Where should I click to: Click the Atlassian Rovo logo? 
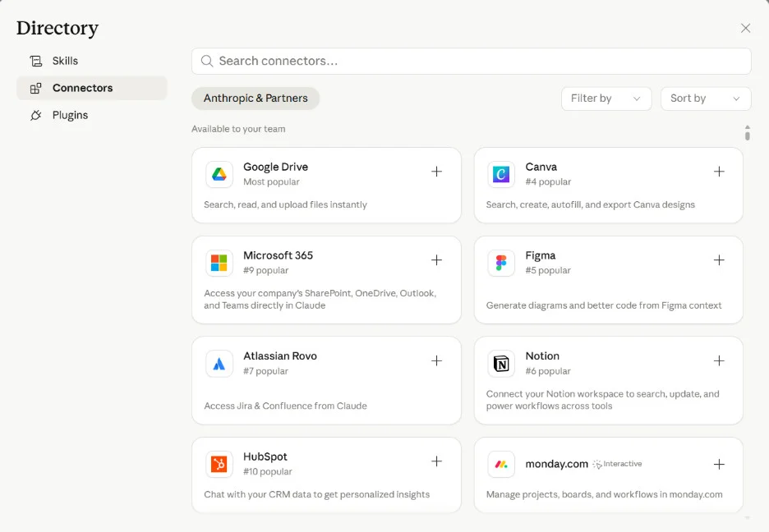tap(219, 364)
